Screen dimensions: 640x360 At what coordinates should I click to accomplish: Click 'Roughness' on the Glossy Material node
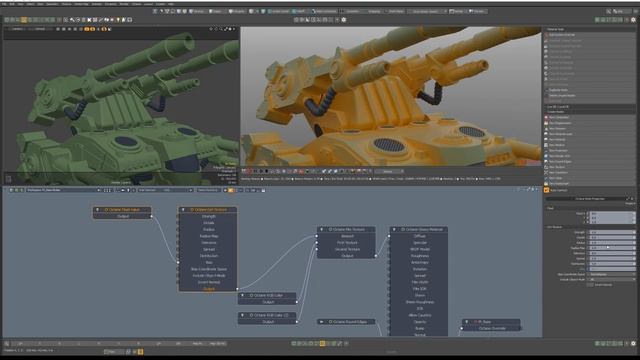click(420, 256)
